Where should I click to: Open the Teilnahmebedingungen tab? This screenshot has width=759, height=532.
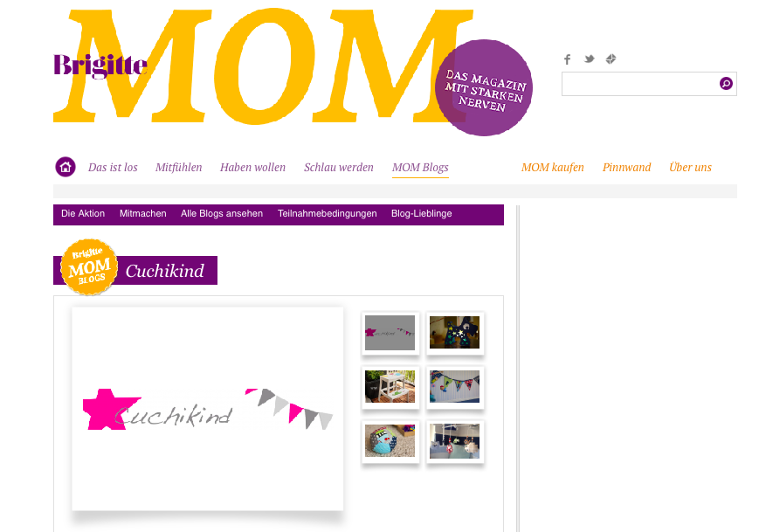tap(328, 213)
